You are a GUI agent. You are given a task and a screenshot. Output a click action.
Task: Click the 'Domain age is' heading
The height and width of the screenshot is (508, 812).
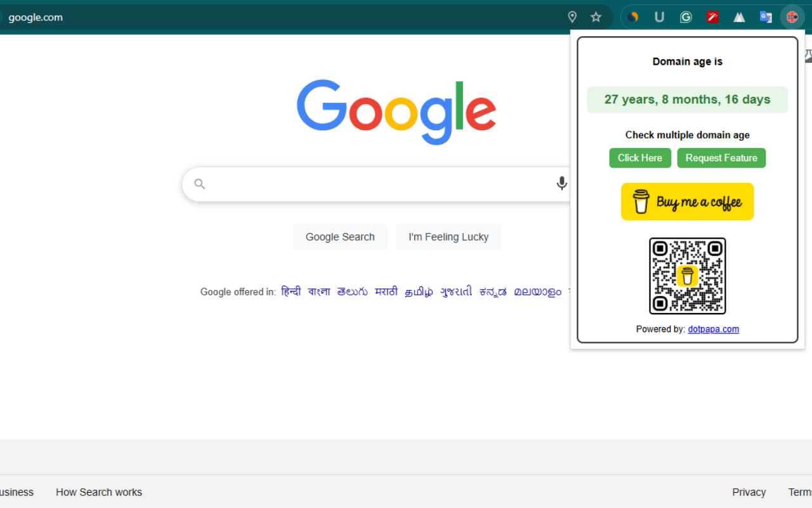[x=687, y=62]
